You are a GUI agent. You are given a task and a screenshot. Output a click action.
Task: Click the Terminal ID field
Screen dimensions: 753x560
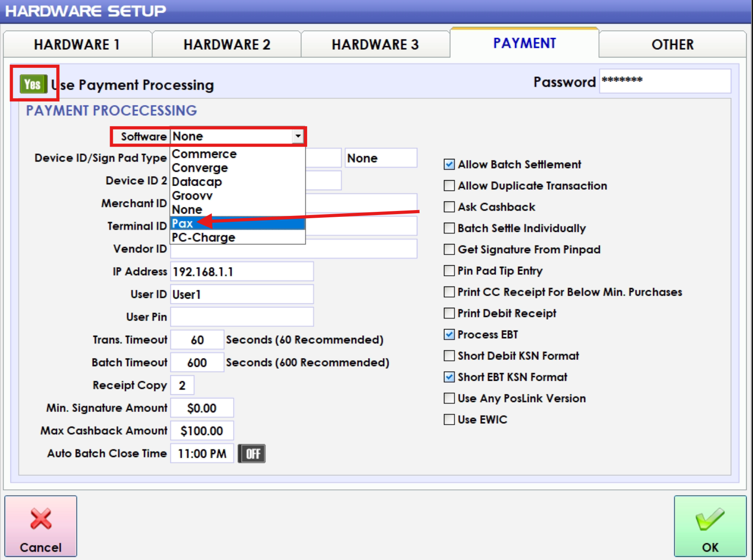click(361, 226)
